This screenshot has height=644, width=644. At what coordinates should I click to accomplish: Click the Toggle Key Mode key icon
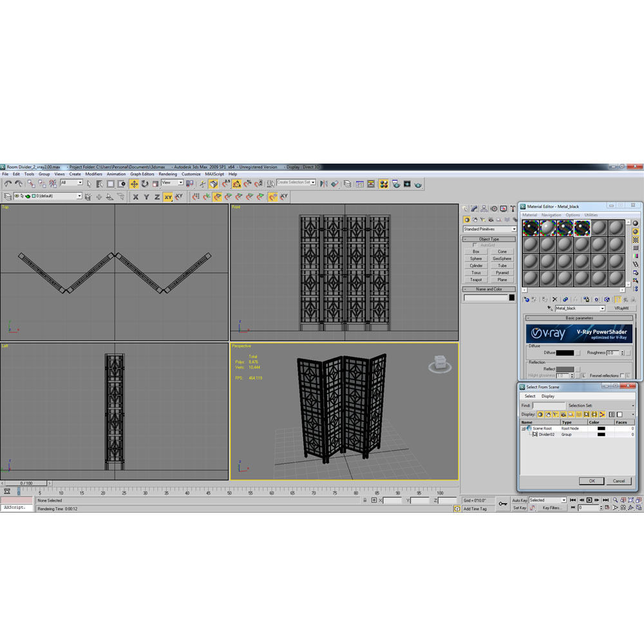click(x=503, y=504)
